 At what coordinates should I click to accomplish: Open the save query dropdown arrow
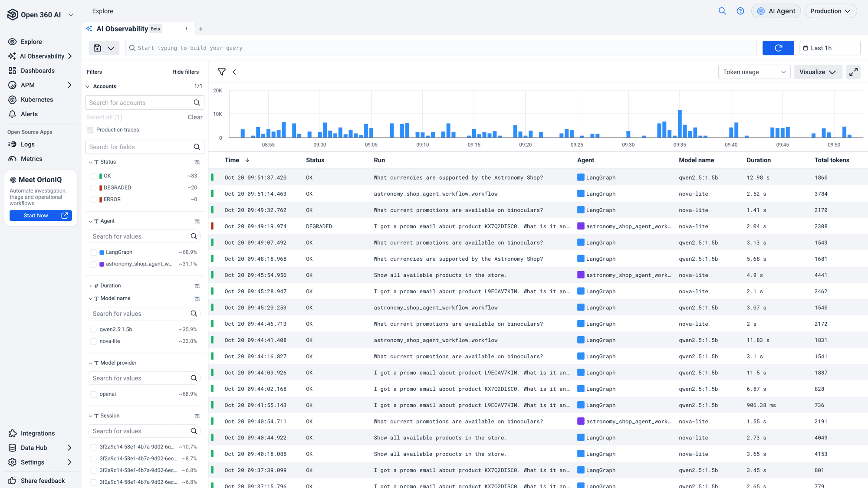click(111, 48)
